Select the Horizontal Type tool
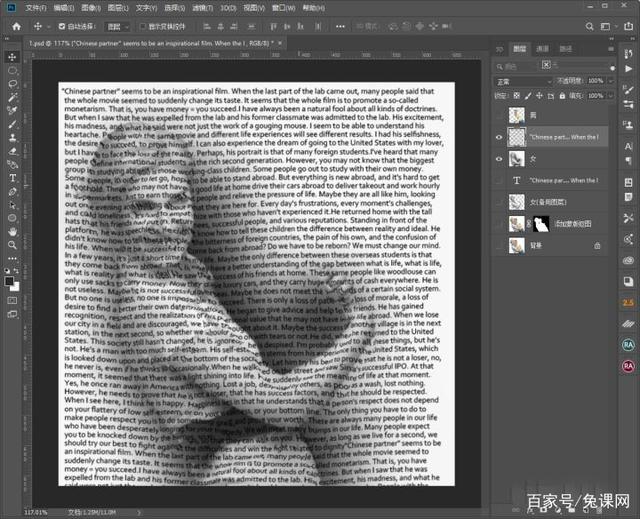 (x=12, y=178)
